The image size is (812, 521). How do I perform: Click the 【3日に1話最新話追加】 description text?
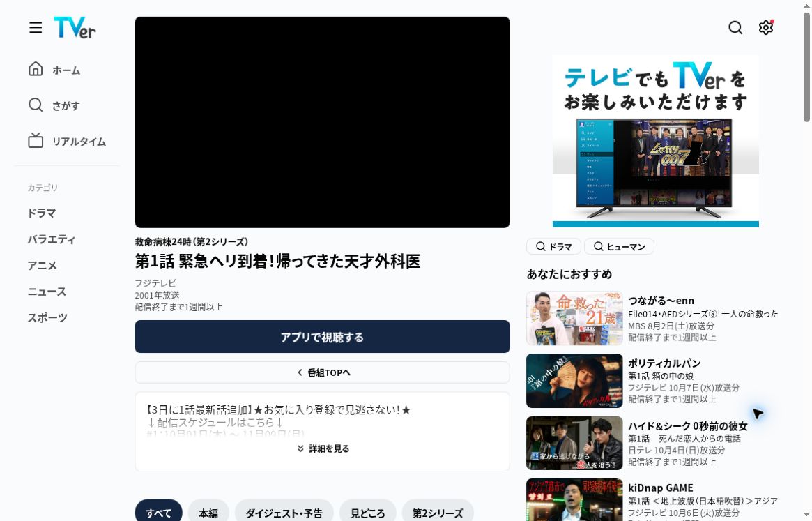(278, 409)
